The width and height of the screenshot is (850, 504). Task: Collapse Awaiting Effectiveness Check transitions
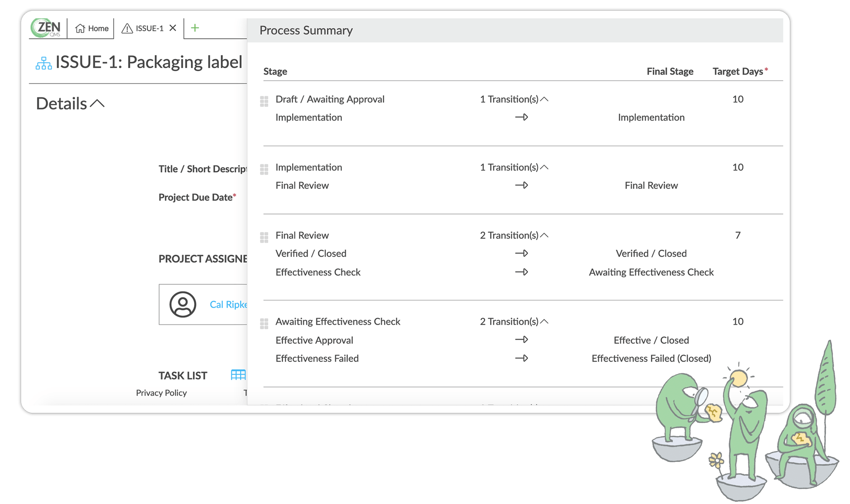tap(544, 322)
